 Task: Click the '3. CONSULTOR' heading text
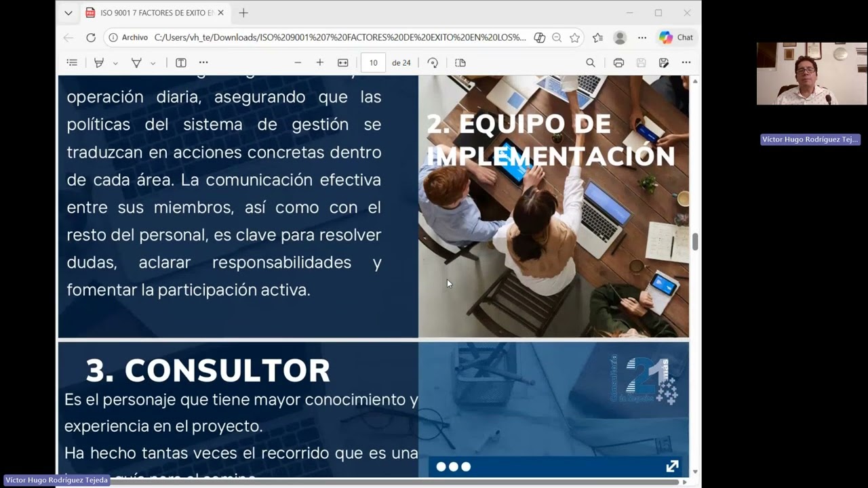208,371
